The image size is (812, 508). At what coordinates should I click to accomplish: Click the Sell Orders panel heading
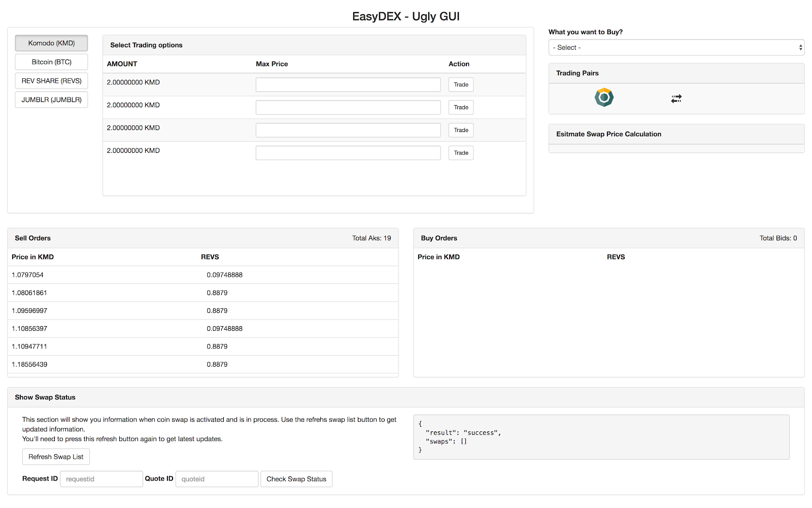(33, 238)
